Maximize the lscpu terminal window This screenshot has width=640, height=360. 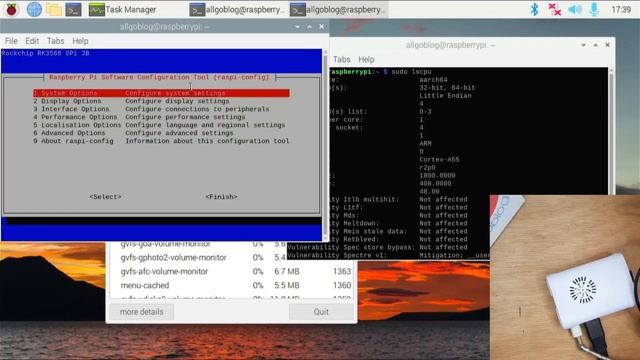coord(596,45)
